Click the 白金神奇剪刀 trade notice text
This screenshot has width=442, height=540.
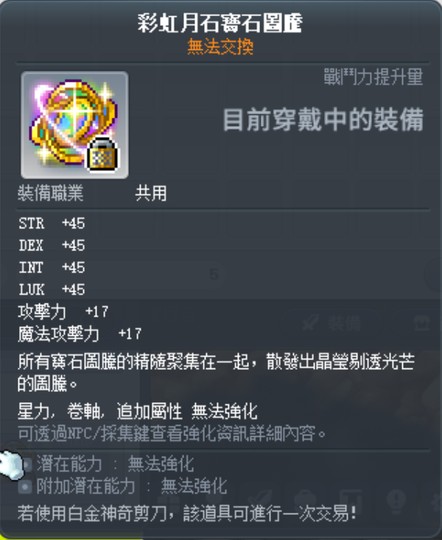(187, 513)
